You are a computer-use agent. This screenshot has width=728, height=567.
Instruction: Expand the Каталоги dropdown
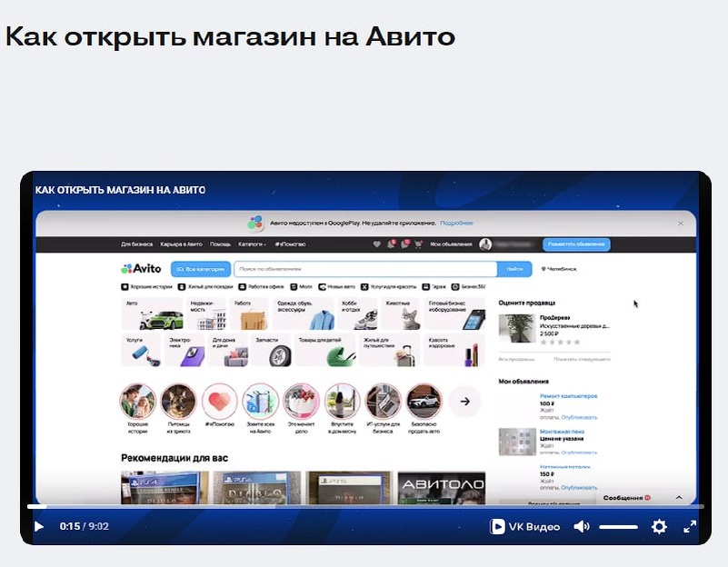point(252,244)
